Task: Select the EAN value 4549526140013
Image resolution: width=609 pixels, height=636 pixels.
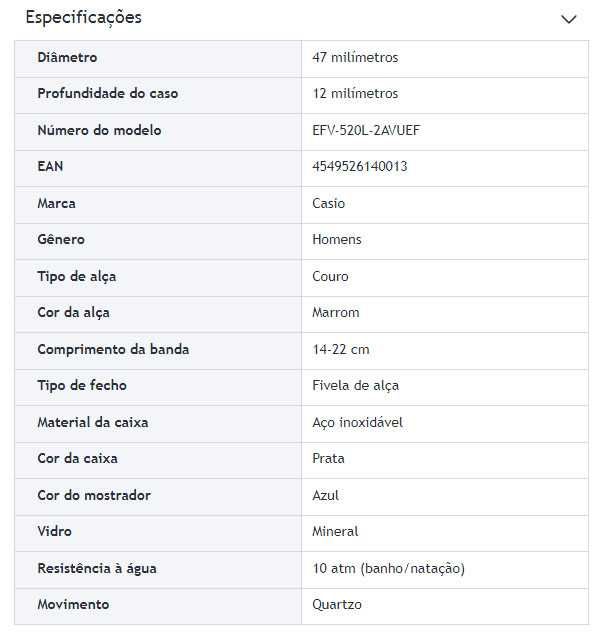Action: (359, 167)
